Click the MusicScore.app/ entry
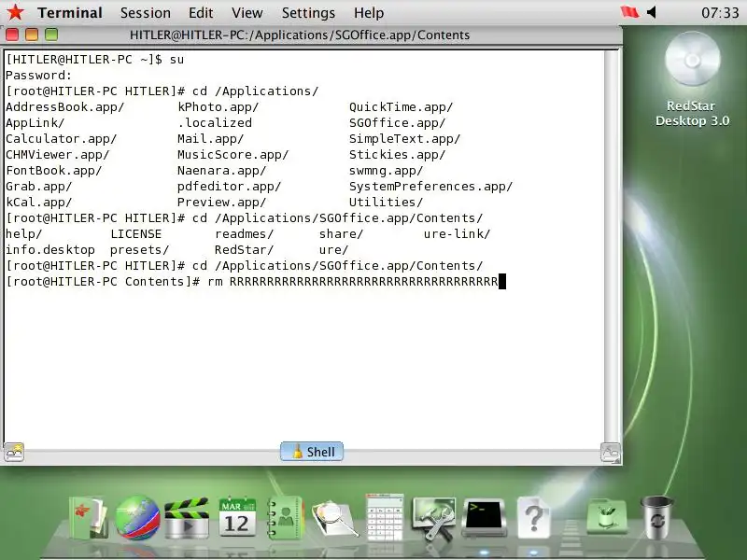747x560 pixels. pyautogui.click(x=233, y=155)
